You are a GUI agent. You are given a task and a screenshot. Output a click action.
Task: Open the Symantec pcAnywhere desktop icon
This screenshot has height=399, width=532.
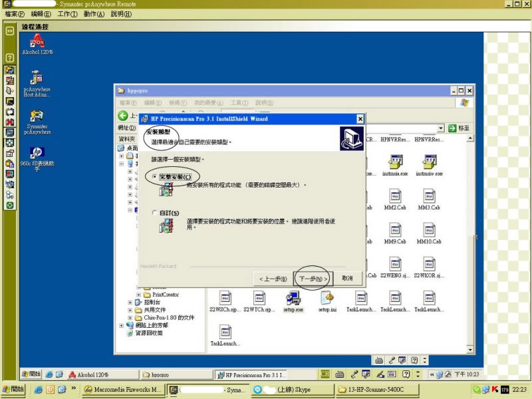[x=37, y=122]
